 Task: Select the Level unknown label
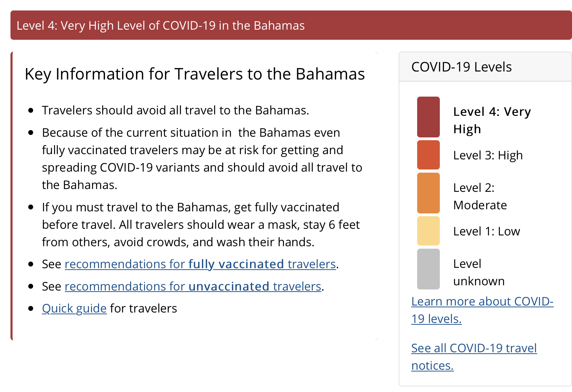479,272
